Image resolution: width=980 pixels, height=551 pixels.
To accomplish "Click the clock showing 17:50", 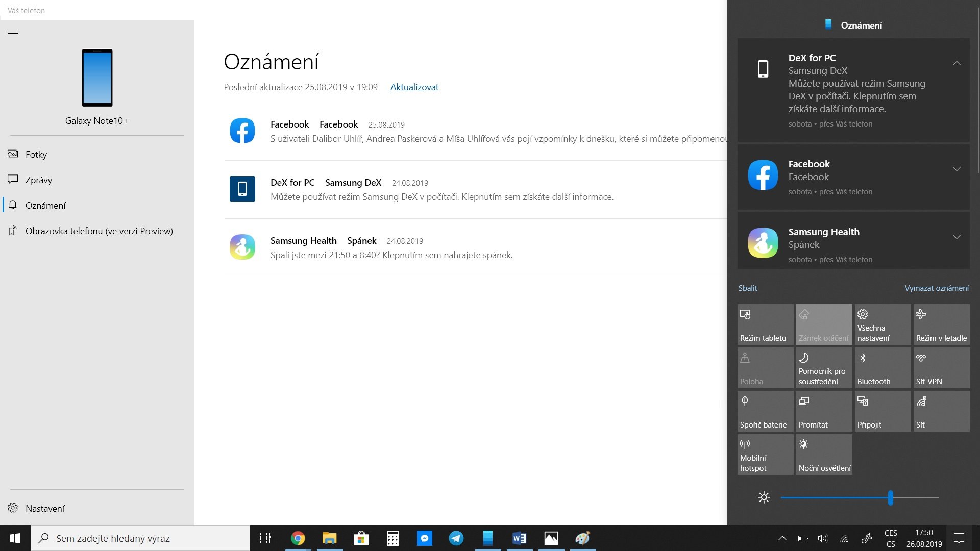I will (x=924, y=538).
